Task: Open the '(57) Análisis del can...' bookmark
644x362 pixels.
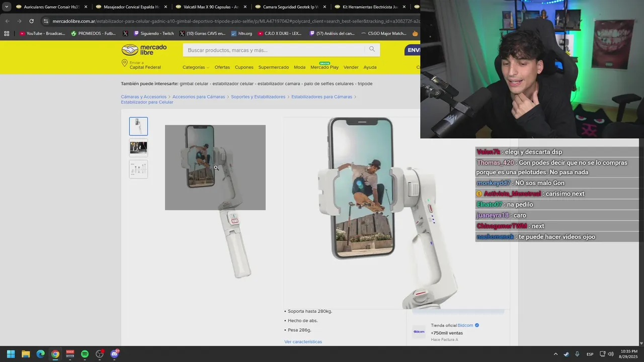Action: [x=332, y=34]
